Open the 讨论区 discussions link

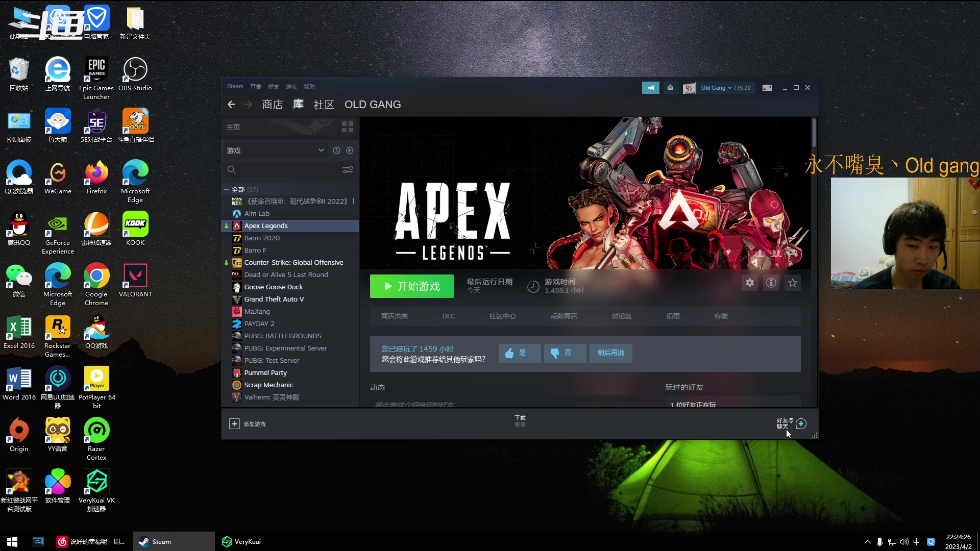click(x=622, y=316)
